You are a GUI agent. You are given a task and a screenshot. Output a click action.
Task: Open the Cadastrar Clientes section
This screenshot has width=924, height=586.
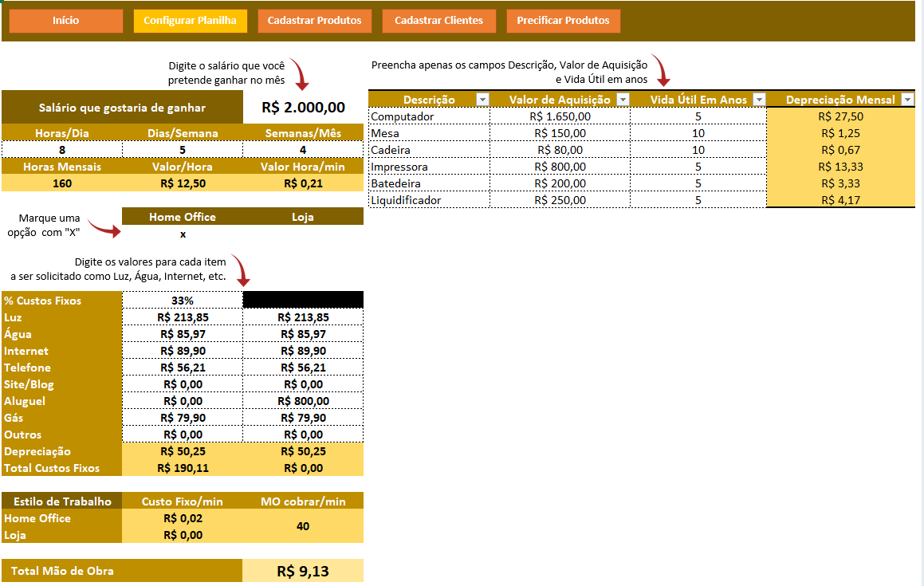(x=438, y=21)
